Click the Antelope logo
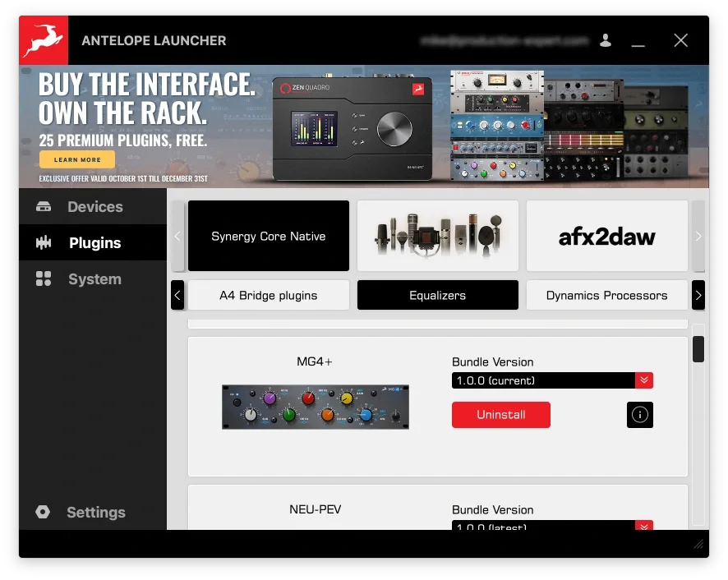The height and width of the screenshot is (580, 728). point(43,39)
